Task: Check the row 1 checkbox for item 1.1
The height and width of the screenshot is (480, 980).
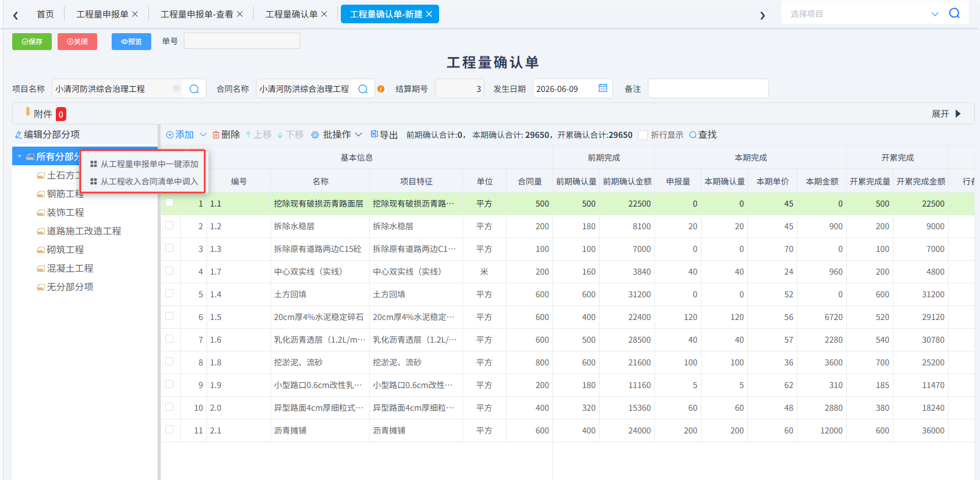Action: 169,203
